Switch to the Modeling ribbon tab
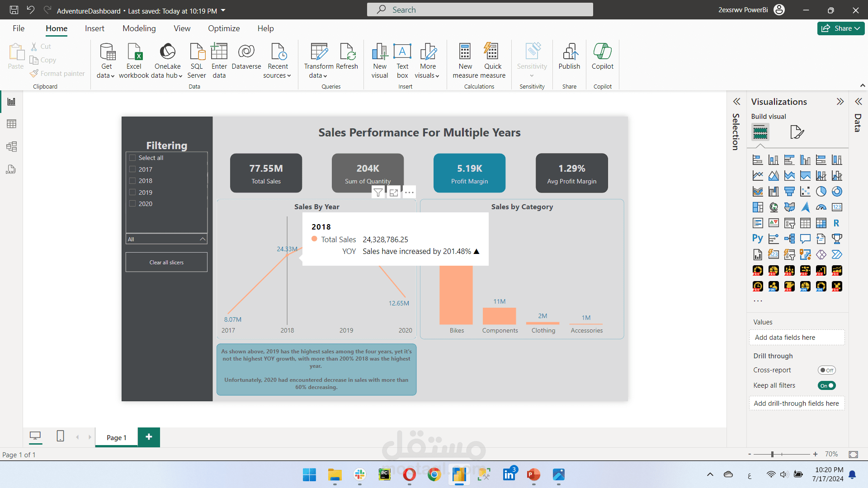 coord(139,28)
